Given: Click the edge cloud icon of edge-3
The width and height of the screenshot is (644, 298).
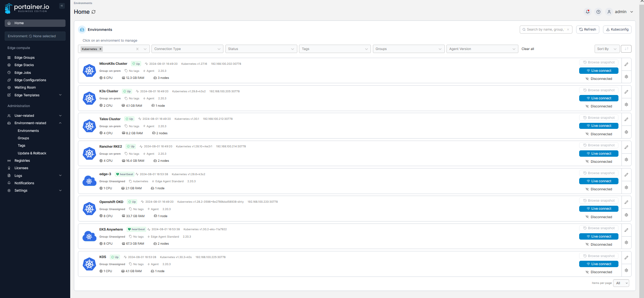Looking at the screenshot, I should [x=89, y=181].
